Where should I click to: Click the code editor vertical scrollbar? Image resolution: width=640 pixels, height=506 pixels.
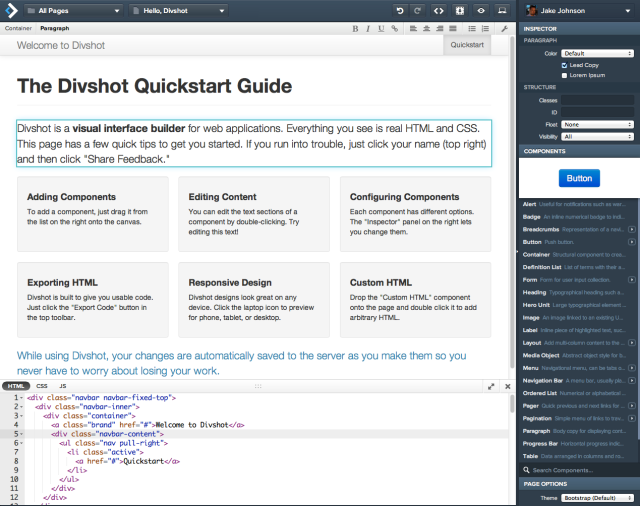coord(512,404)
